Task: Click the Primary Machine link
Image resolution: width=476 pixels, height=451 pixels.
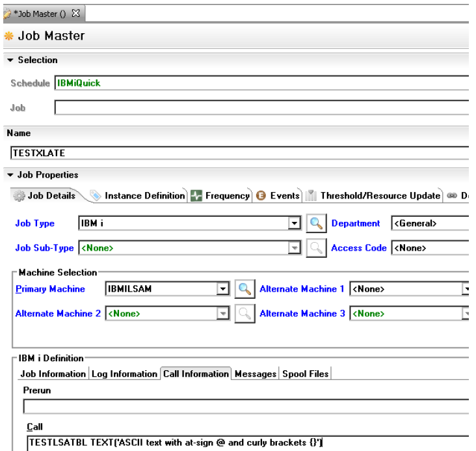Action: pyautogui.click(x=50, y=289)
